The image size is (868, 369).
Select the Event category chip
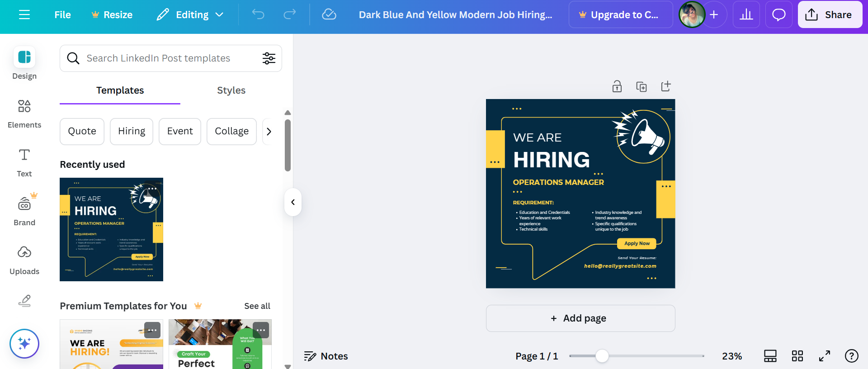[180, 131]
